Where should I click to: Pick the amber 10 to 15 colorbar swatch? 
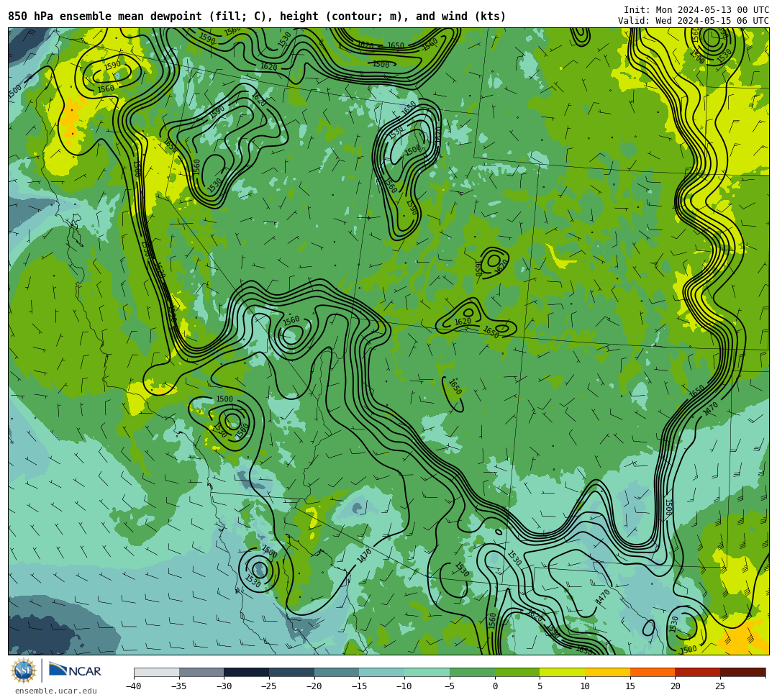click(607, 672)
